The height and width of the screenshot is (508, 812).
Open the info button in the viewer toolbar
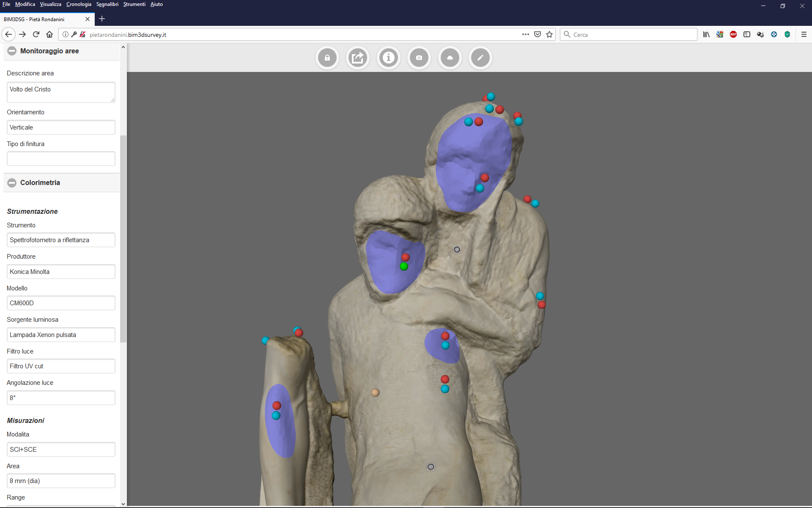pos(389,58)
